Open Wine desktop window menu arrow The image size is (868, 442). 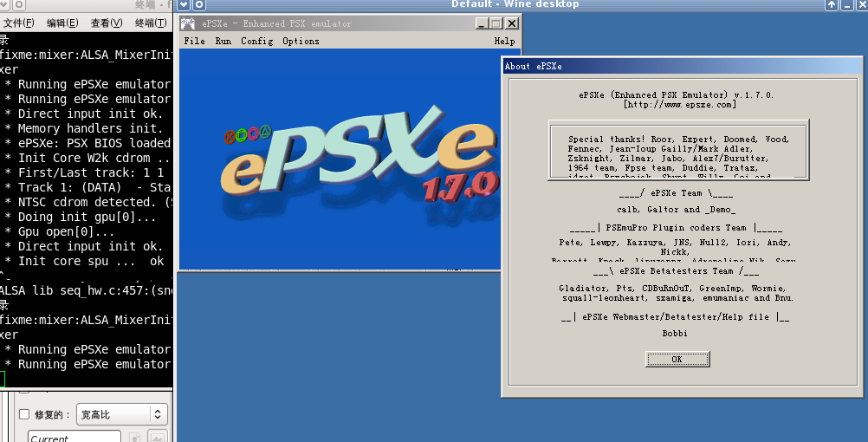tap(184, 5)
